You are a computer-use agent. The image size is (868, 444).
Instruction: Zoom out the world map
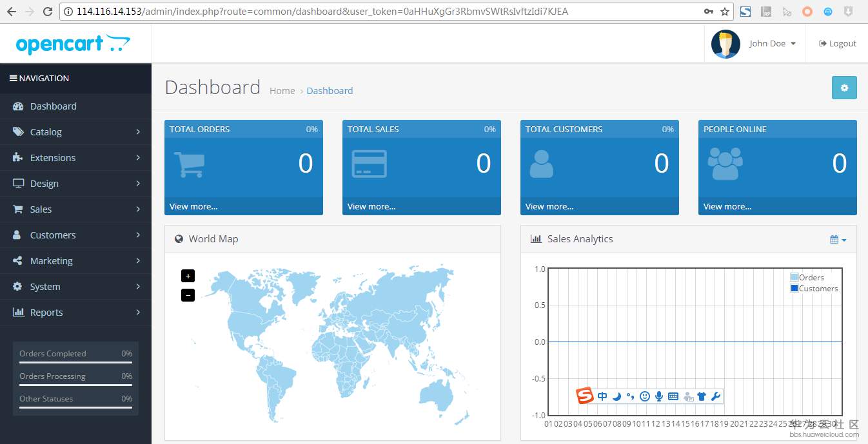tap(188, 295)
